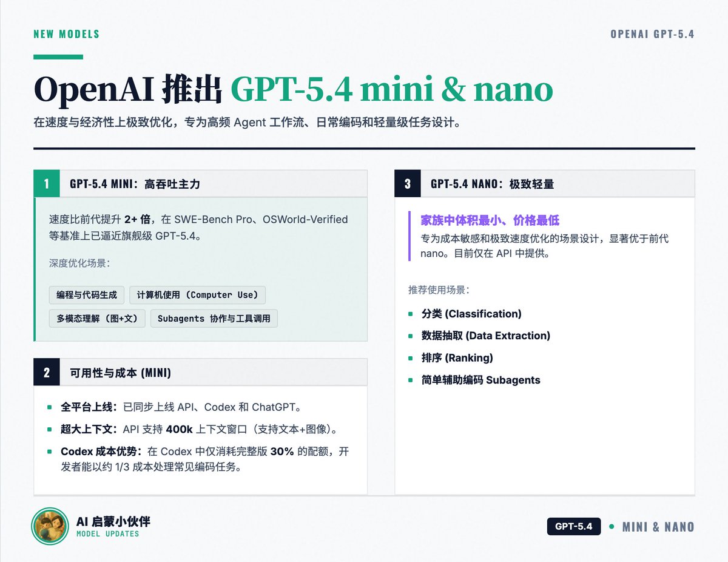Viewport: 728px width, 562px height.
Task: Click the list item 简单辅助编码 Subagents
Action: tap(481, 380)
